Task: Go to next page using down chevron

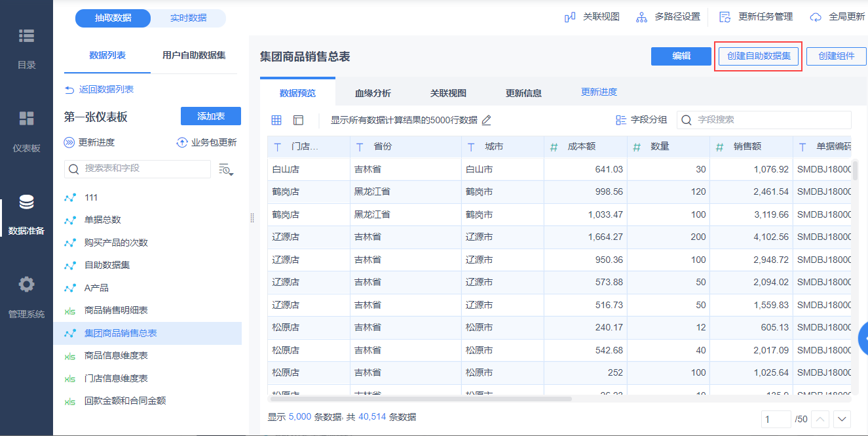Action: [x=841, y=419]
